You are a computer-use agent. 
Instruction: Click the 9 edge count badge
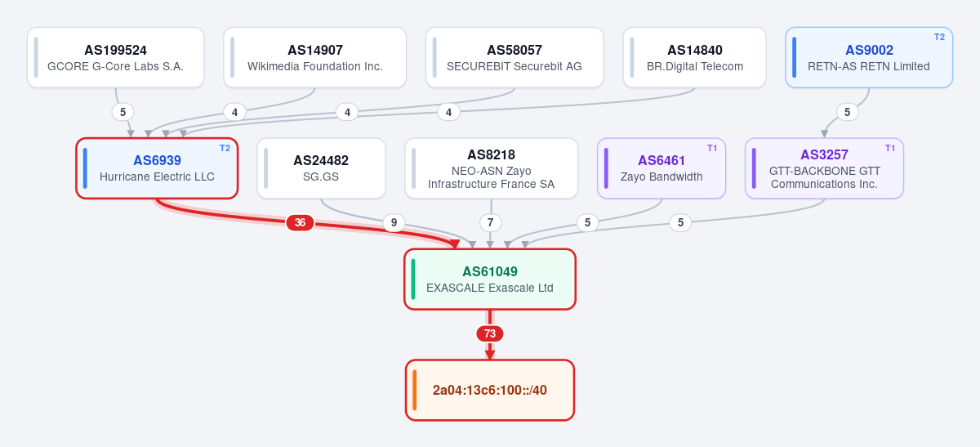[394, 222]
